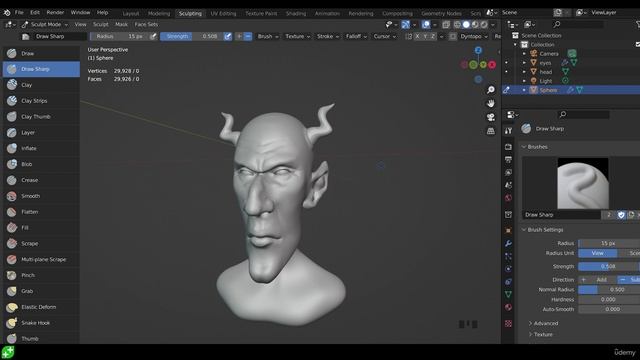
Task: Open the Window menu
Action: click(x=80, y=13)
